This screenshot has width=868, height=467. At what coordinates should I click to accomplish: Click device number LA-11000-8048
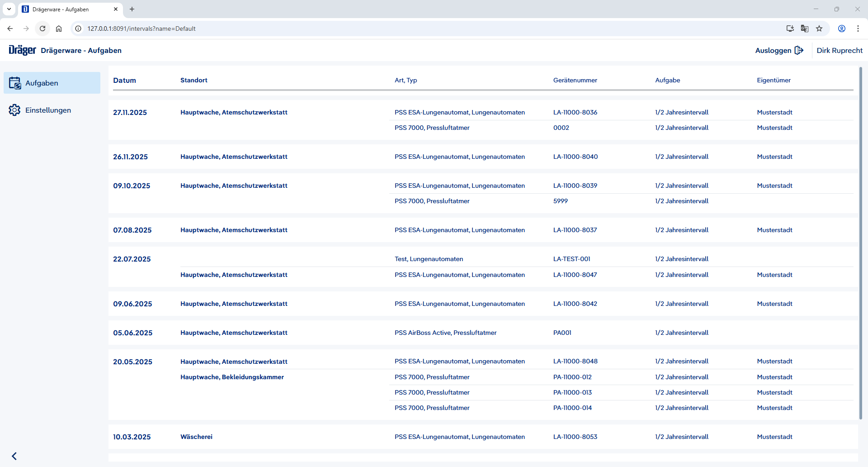(x=576, y=361)
